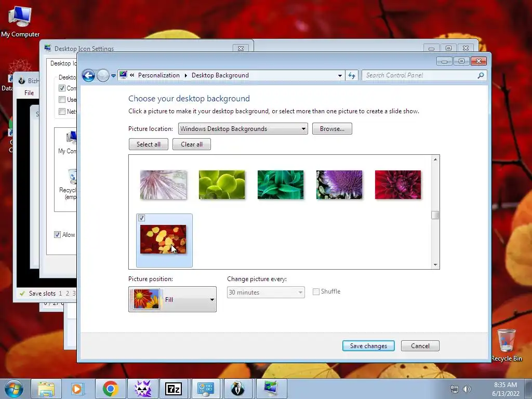Screen dimensions: 532x399
Task: Select the red dahlia wallpaper
Action: coord(398,184)
